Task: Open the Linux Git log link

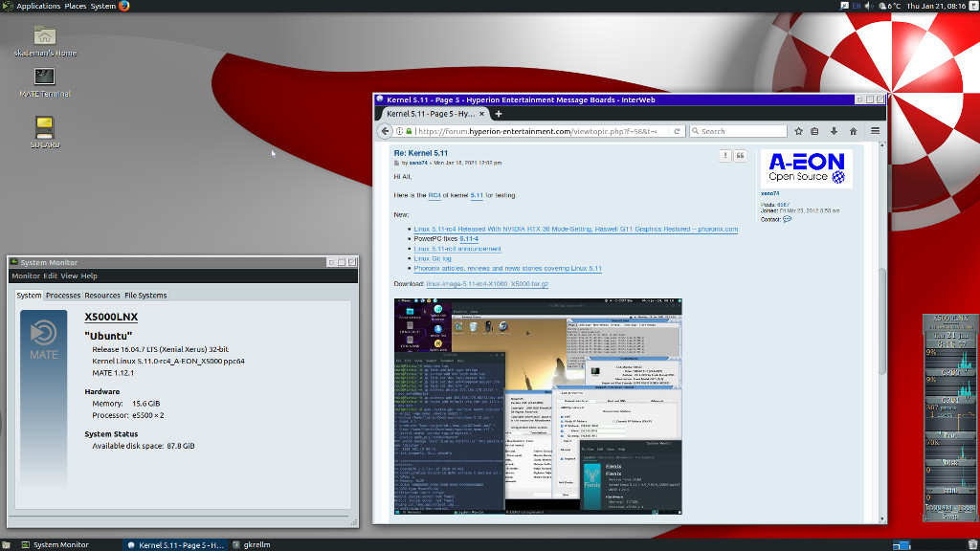Action: [433, 258]
